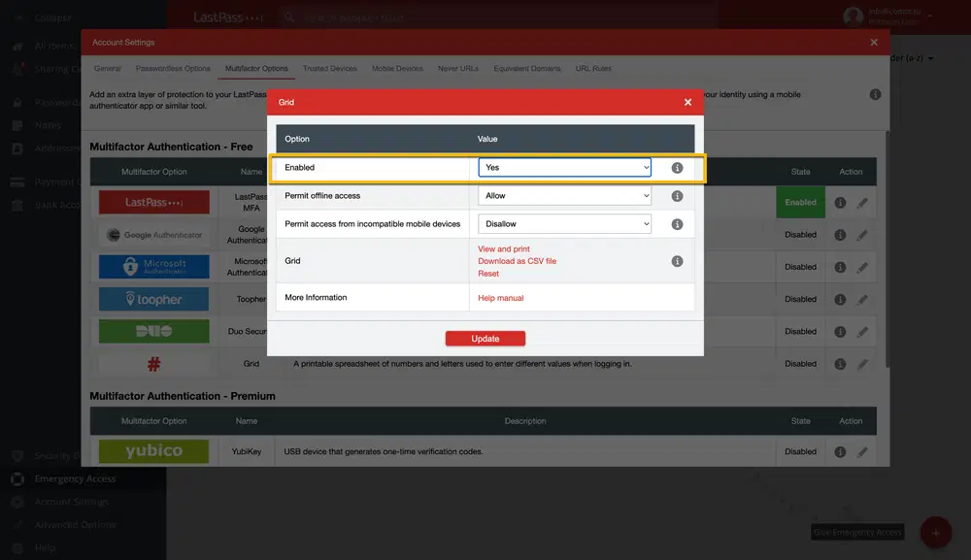
Task: Open the Trusted Devices tab
Action: [x=330, y=69]
